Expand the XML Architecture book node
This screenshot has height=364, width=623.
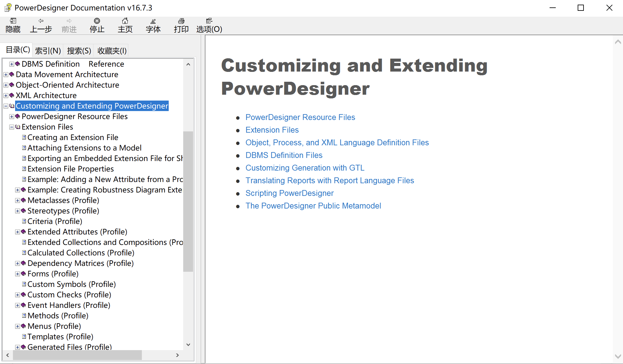tap(6, 96)
